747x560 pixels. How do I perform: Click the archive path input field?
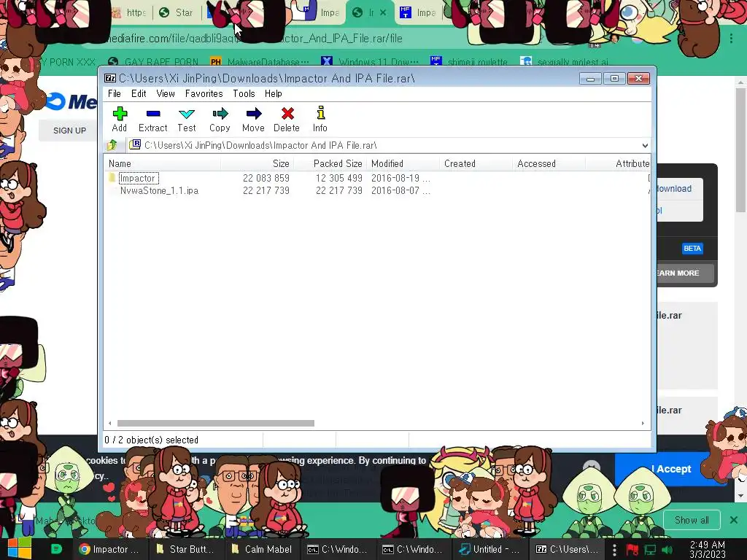pos(384,145)
